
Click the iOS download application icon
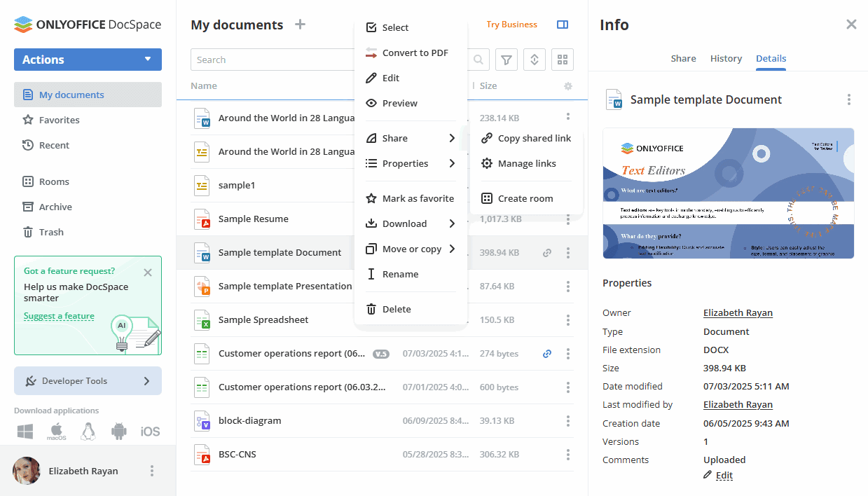point(151,432)
